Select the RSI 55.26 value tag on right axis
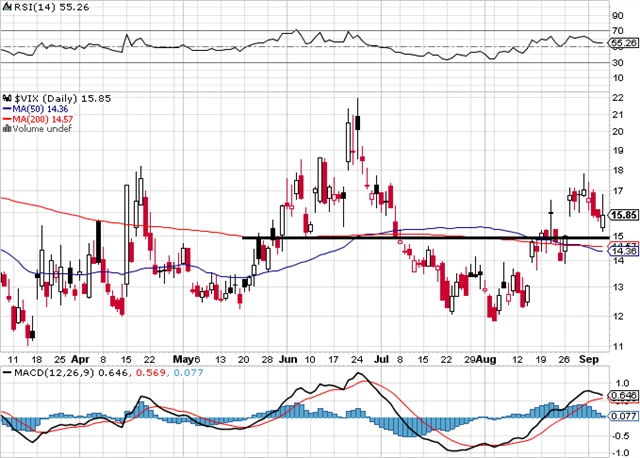 pos(623,44)
